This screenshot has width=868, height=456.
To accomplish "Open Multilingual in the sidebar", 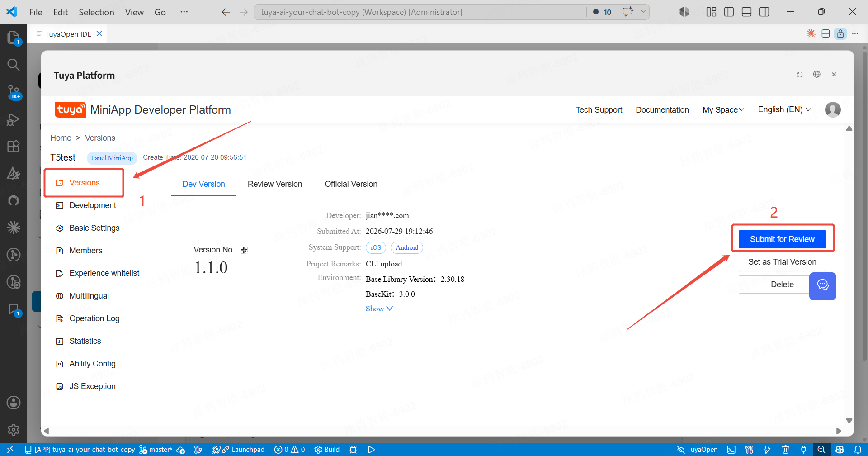I will [x=89, y=296].
